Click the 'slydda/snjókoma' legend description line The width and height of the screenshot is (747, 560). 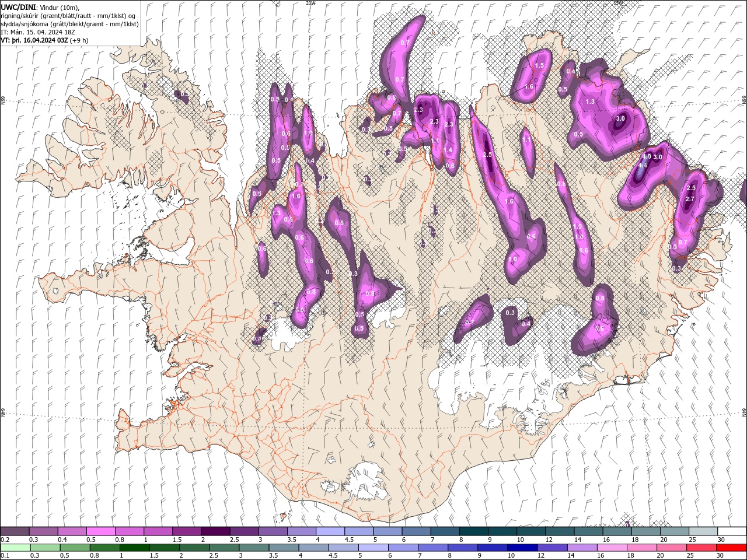tap(69, 24)
